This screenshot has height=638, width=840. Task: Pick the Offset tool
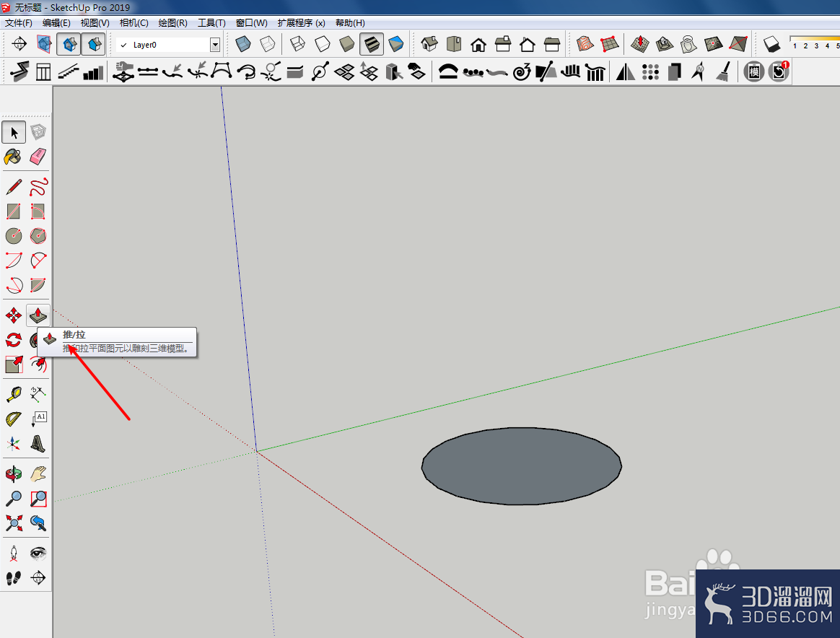(38, 364)
